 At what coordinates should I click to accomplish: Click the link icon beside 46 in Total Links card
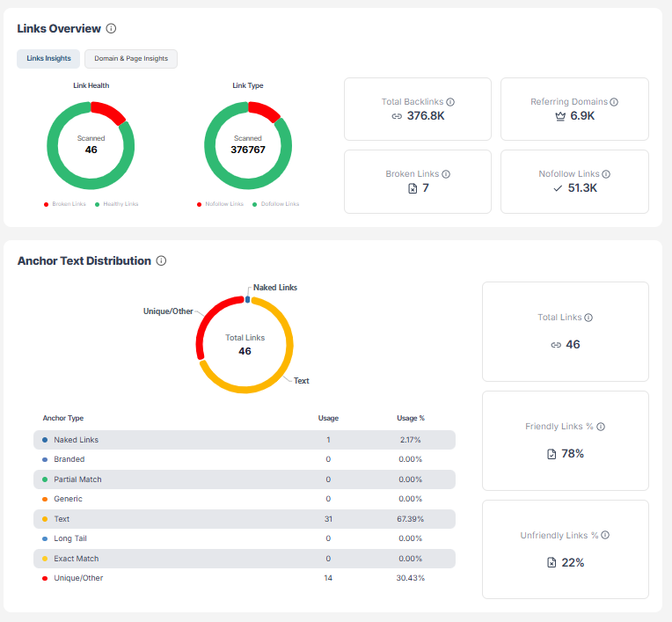(x=556, y=345)
